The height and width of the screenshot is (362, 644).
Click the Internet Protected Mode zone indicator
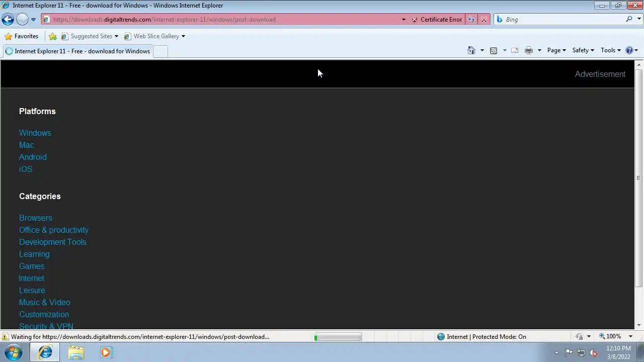pos(481,337)
